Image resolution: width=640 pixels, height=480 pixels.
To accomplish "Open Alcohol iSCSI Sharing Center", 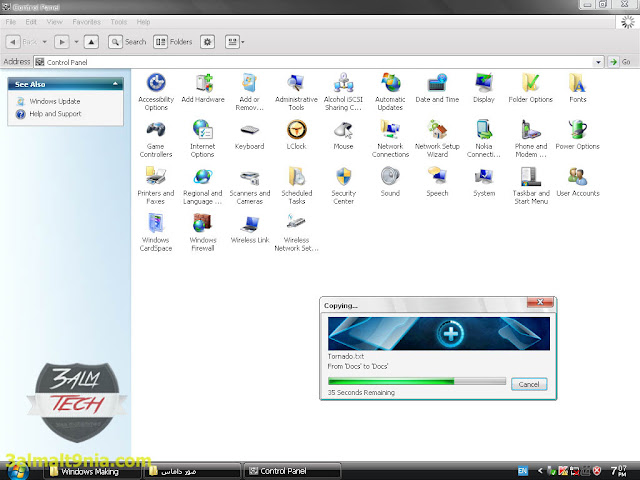I will pyautogui.click(x=343, y=92).
